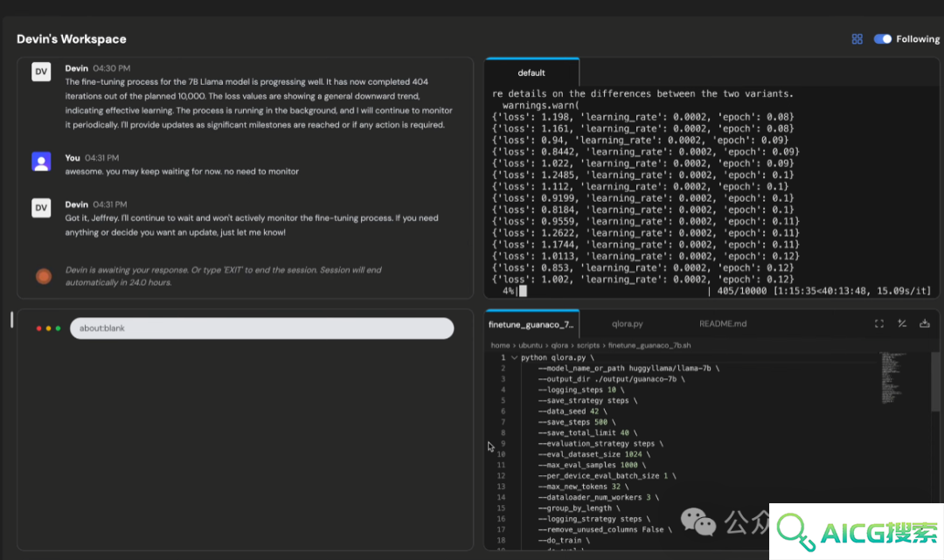Click the terminal line with loss 1.002
The width and height of the screenshot is (944, 560).
click(643, 279)
